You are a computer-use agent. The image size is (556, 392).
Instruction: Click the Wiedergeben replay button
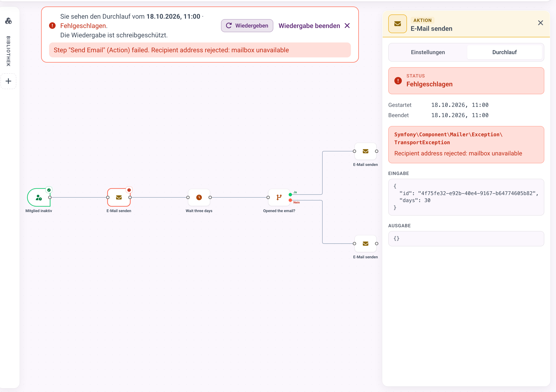247,26
